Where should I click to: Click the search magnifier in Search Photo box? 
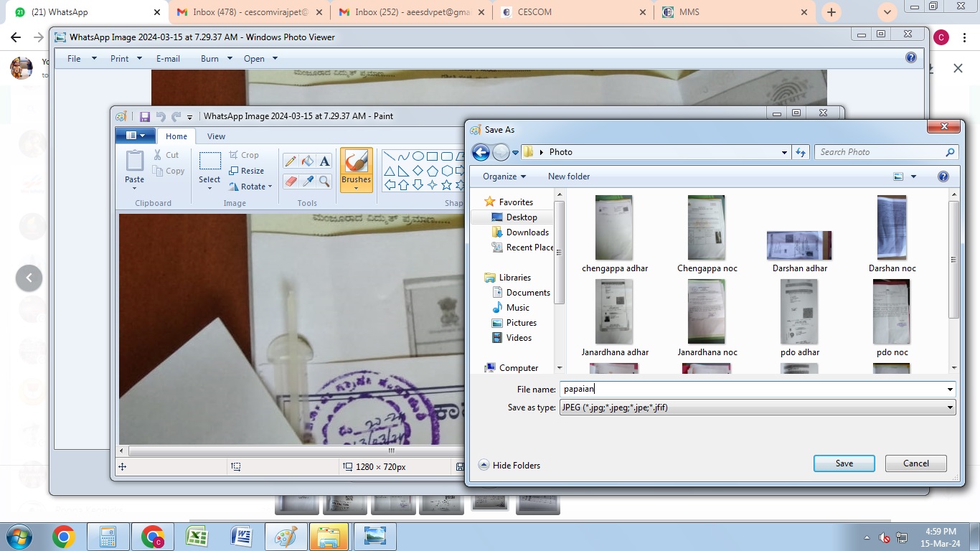950,152
